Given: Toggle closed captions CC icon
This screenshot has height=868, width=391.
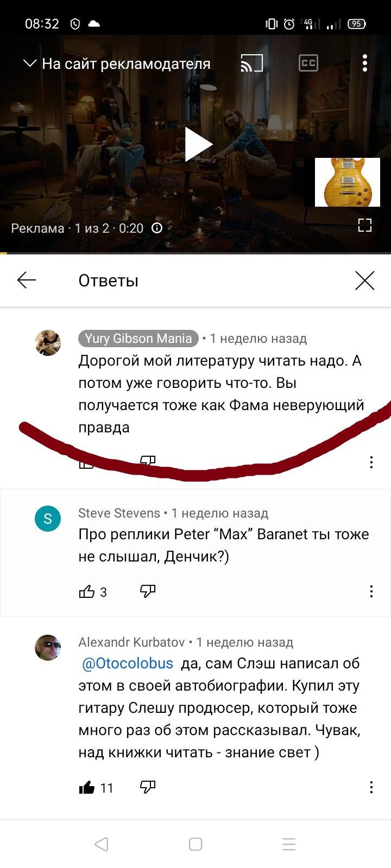Looking at the screenshot, I should [x=308, y=63].
